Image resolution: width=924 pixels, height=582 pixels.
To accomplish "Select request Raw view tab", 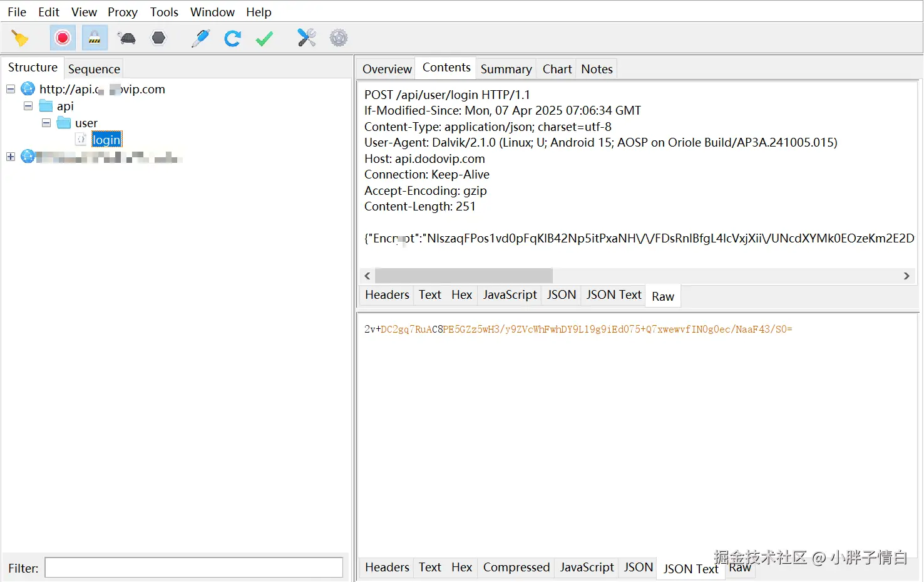I will pyautogui.click(x=663, y=296).
